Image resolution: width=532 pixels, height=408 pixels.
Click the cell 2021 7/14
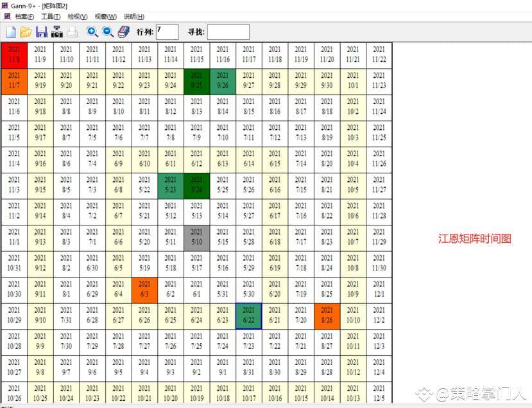click(301, 160)
